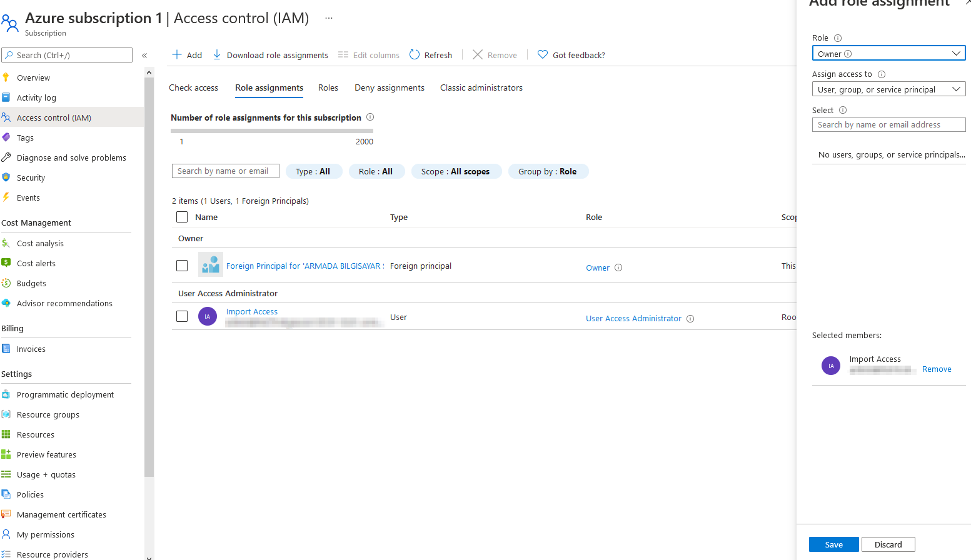The height and width of the screenshot is (560, 971).
Task: Click the Events lightning icon
Action: 6,197
